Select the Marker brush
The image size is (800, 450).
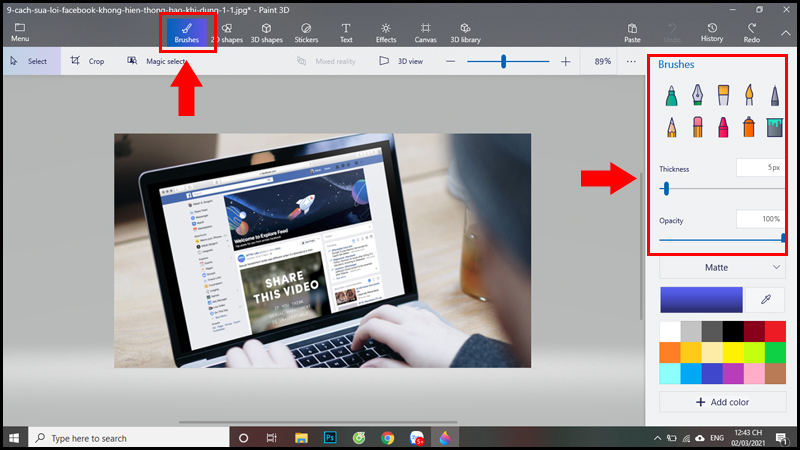(x=671, y=95)
